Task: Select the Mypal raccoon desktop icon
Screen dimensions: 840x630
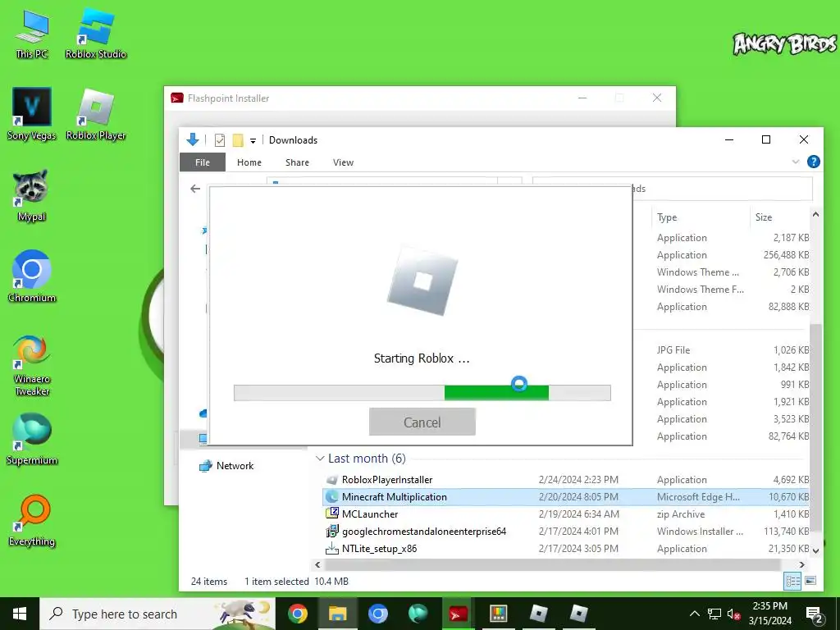Action: [x=31, y=195]
